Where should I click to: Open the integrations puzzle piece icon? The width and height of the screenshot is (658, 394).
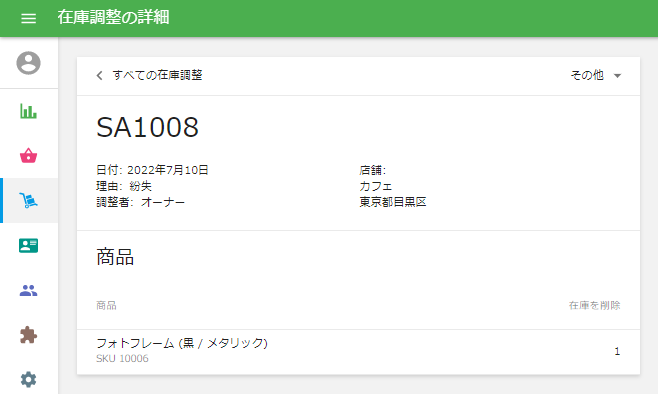click(x=29, y=335)
